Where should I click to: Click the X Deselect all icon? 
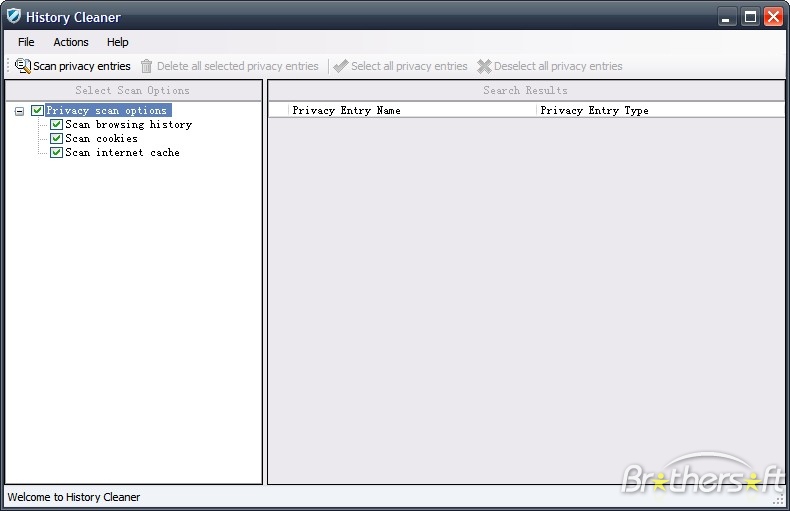coord(484,66)
